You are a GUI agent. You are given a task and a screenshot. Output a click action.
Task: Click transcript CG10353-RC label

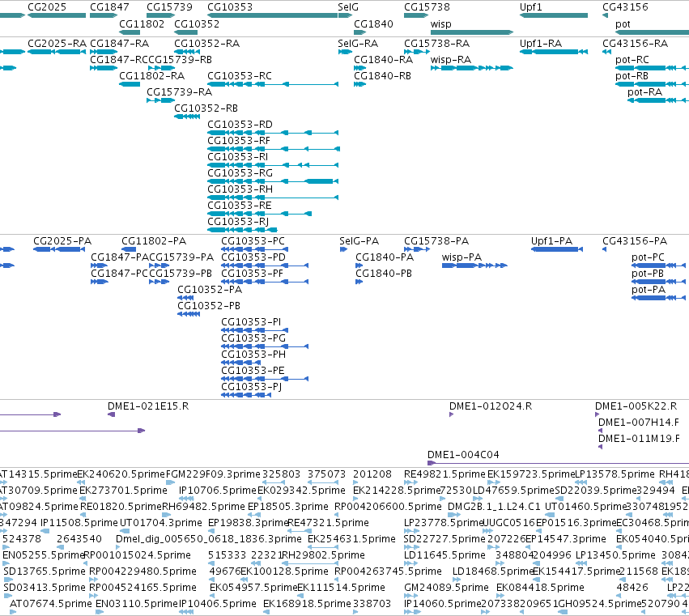240,76
